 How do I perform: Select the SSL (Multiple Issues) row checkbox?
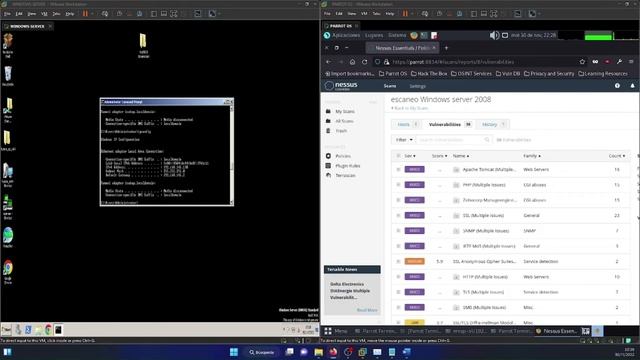pyautogui.click(x=398, y=216)
